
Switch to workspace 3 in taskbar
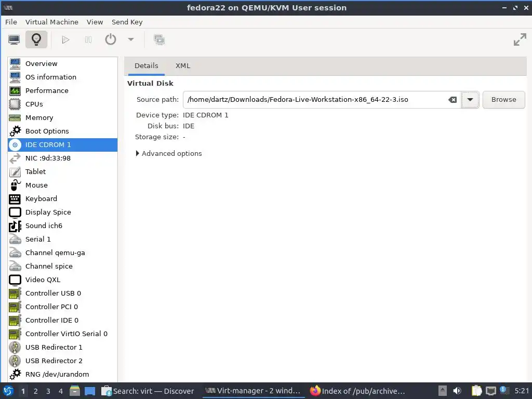[48, 391]
